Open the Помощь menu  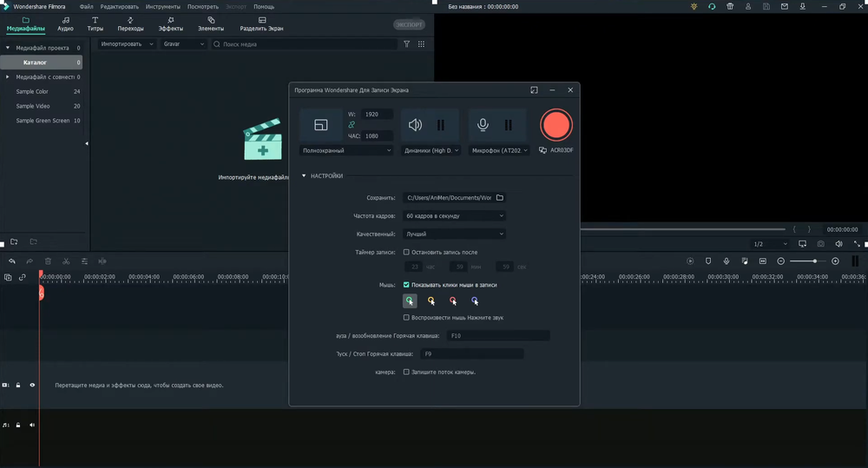point(264,7)
